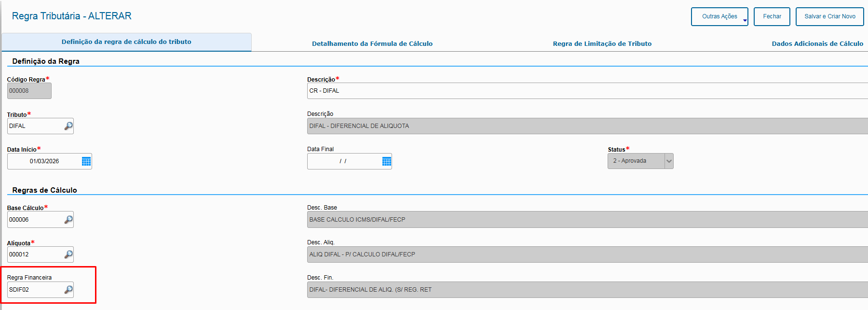Edit the Descrição field CR - DIFAL
The height and width of the screenshot is (310, 868).
pos(587,91)
